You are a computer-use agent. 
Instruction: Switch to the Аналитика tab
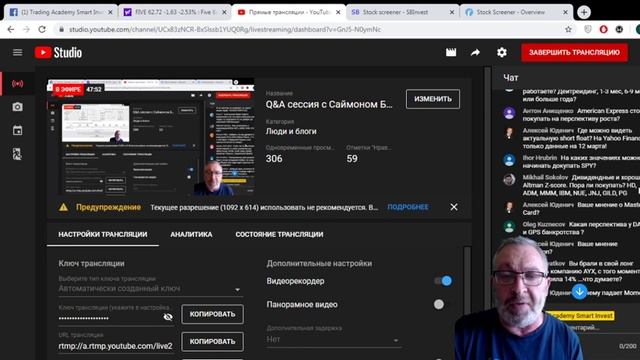coord(191,234)
